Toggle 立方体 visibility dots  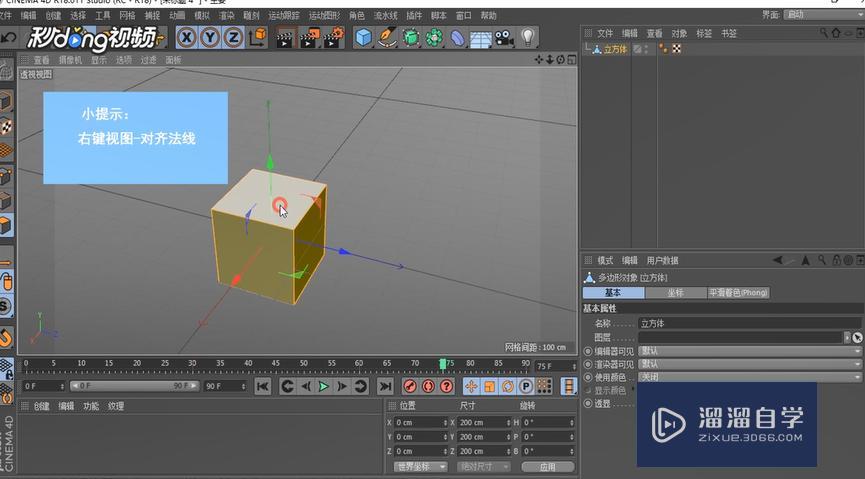(646, 49)
